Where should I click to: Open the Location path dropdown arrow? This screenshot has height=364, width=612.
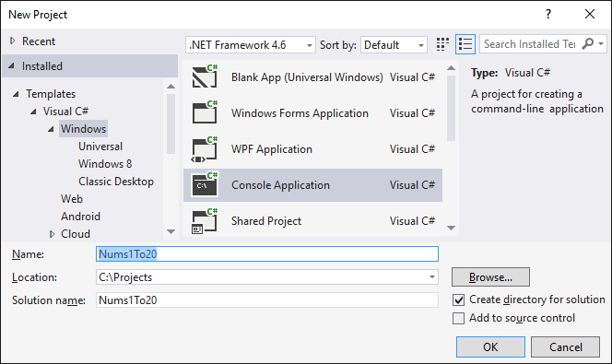pyautogui.click(x=432, y=277)
